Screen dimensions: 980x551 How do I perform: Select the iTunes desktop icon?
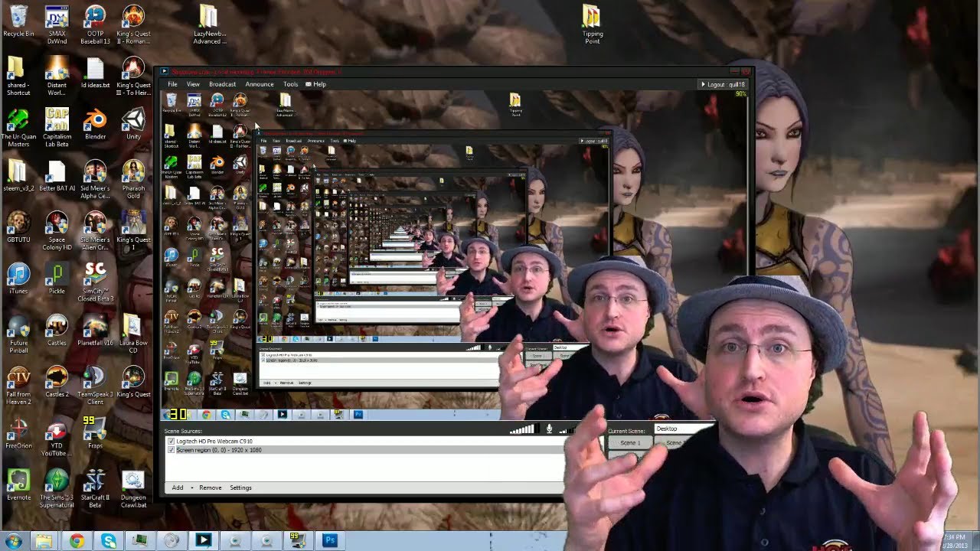(x=18, y=279)
